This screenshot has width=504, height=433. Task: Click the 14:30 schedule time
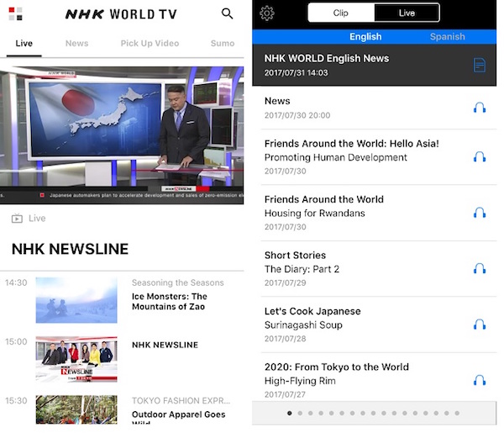click(16, 283)
